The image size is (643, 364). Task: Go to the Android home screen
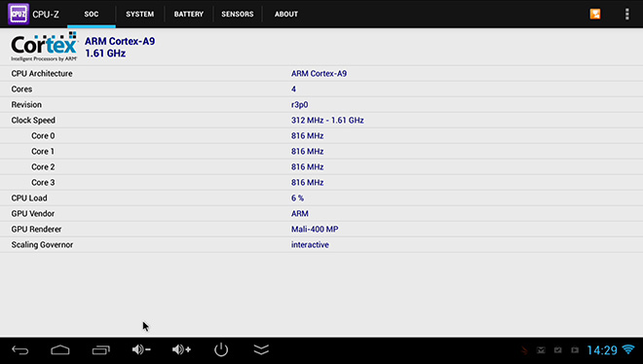(60, 350)
